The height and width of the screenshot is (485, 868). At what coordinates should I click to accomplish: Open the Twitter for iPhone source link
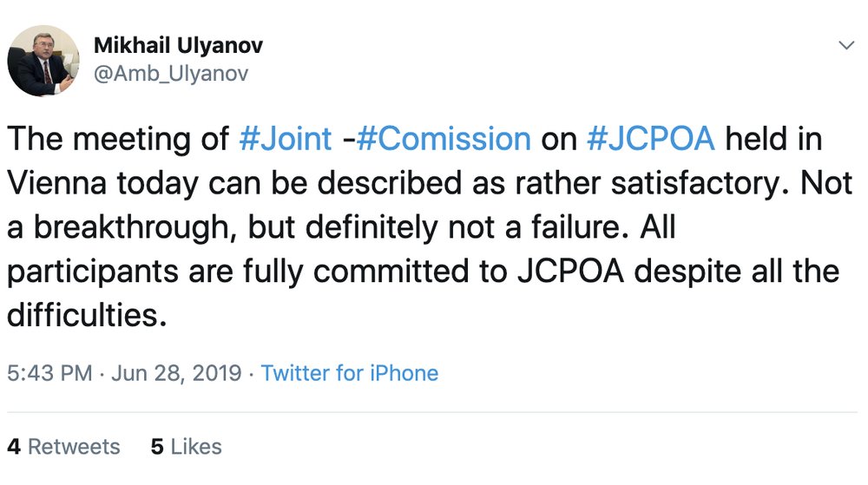(350, 373)
